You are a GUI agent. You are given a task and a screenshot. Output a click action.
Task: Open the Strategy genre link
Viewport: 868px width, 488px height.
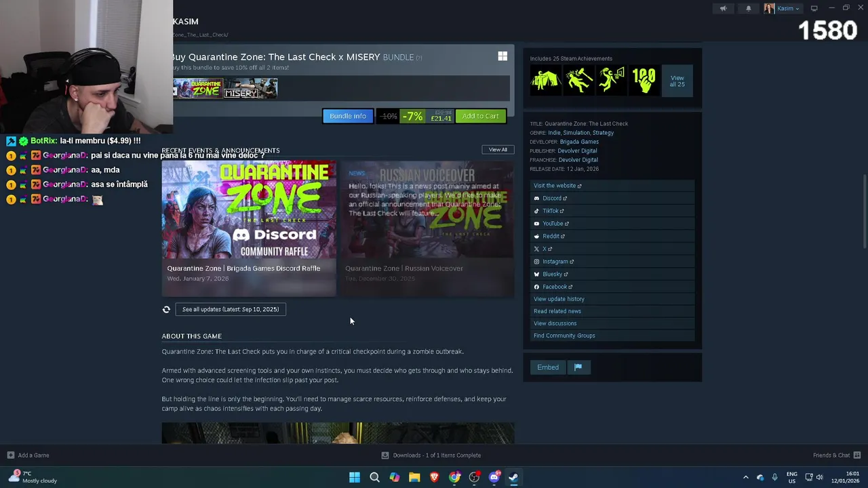tap(603, 133)
